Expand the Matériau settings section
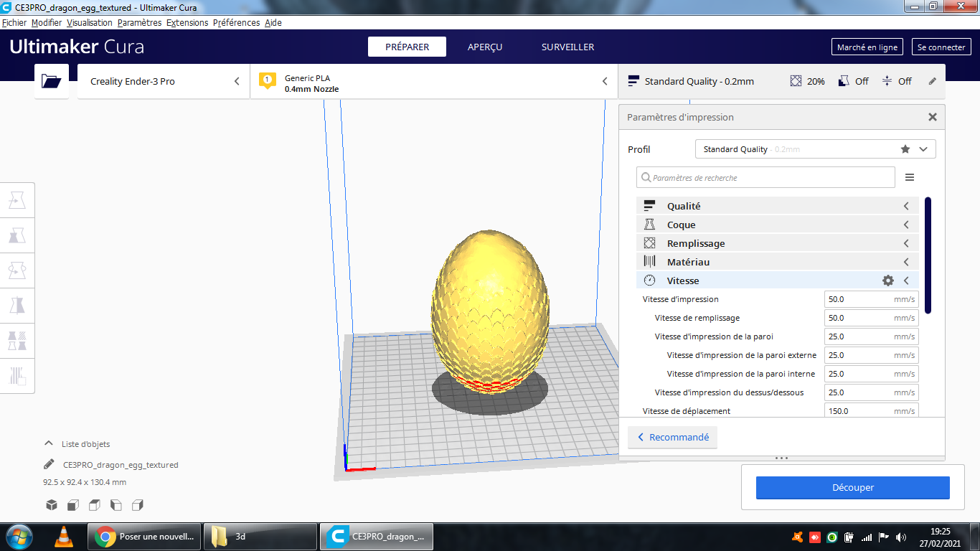Screen dimensions: 980x551 point(778,262)
